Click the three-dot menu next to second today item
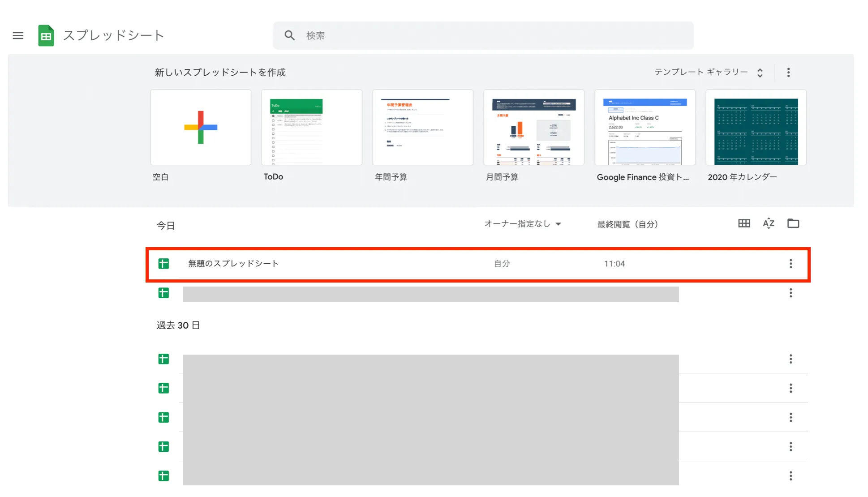Image resolution: width=868 pixels, height=497 pixels. [x=791, y=292]
